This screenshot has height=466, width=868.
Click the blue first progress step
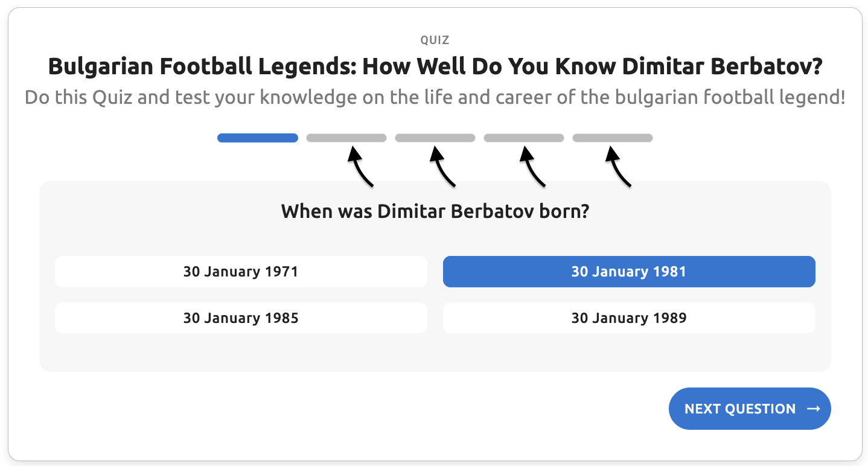tap(258, 138)
